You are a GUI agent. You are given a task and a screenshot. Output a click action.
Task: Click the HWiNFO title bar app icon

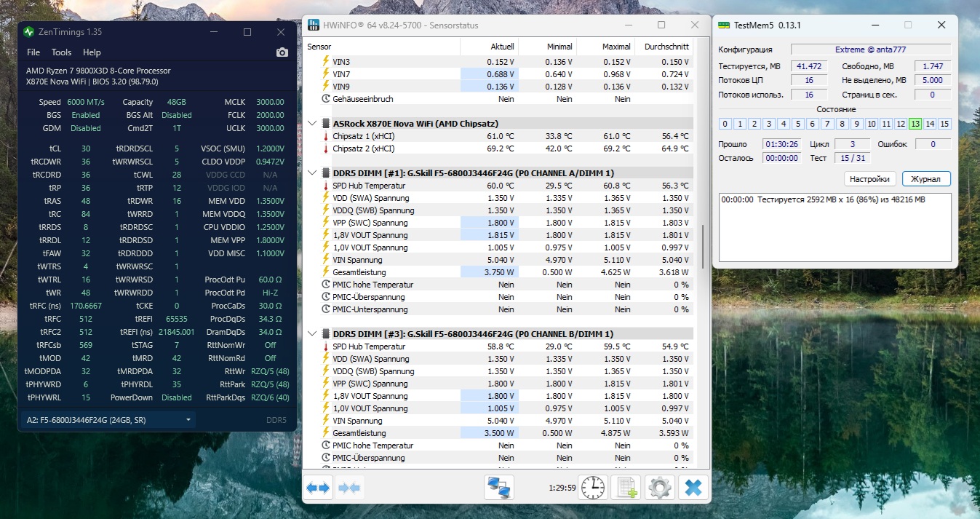313,25
